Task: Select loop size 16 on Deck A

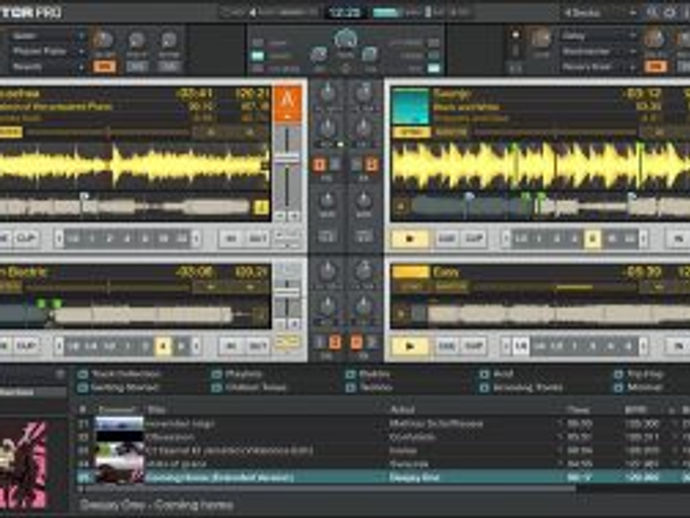Action: pos(163,239)
